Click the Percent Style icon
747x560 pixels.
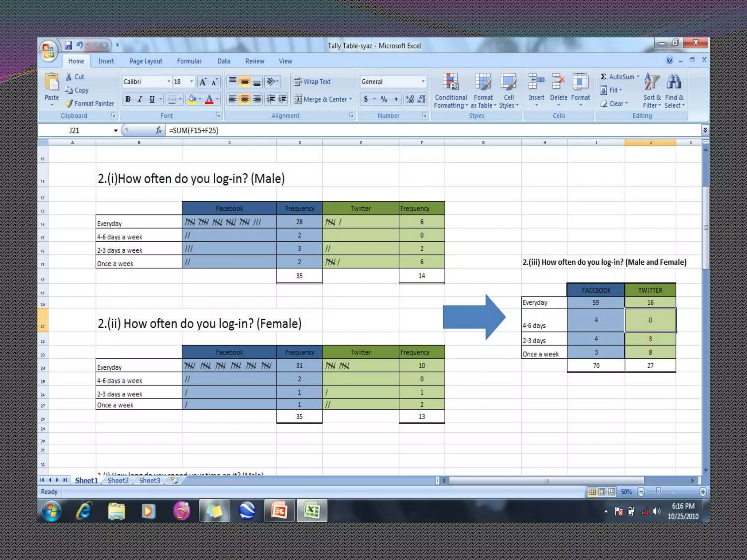point(384,99)
